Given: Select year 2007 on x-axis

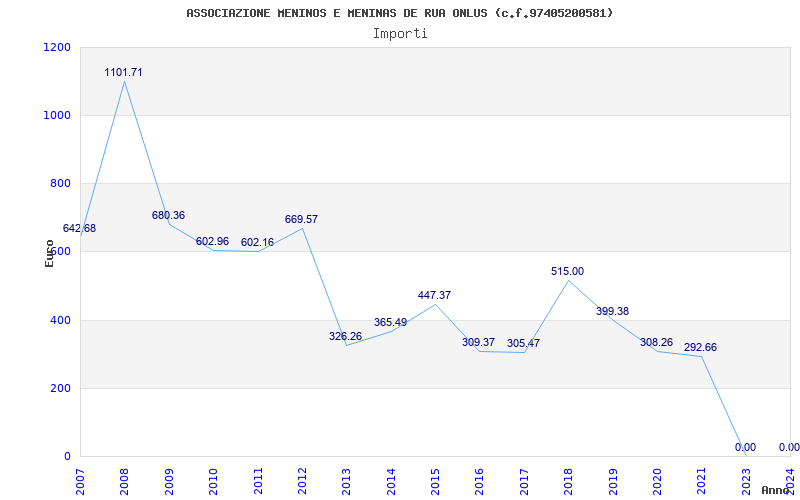Looking at the screenshot, I should point(80,481).
